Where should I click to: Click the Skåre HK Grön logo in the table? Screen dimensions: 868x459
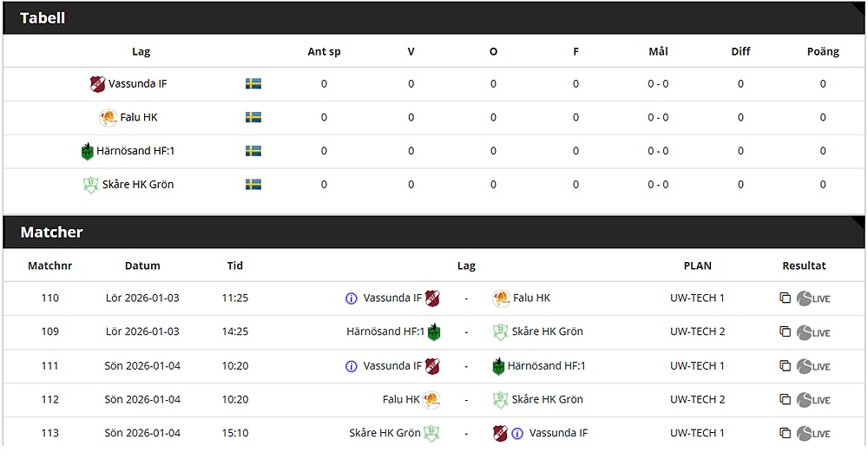pyautogui.click(x=90, y=185)
